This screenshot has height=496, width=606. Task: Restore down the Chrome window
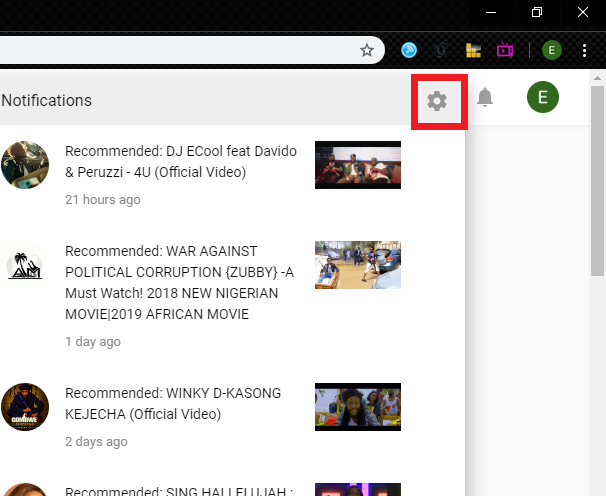pyautogui.click(x=537, y=12)
